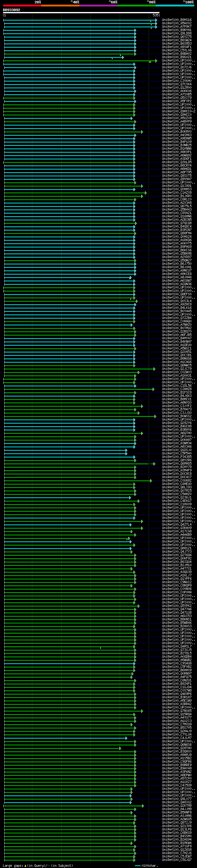
Task: Click the purple ~60% identity legend segment
Action: click(x=99, y=6)
